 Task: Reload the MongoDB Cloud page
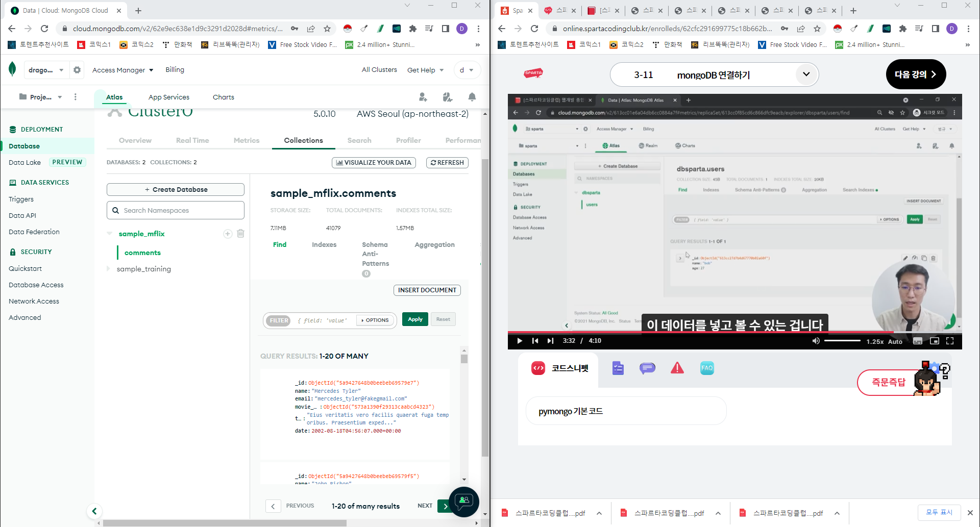coord(44,29)
